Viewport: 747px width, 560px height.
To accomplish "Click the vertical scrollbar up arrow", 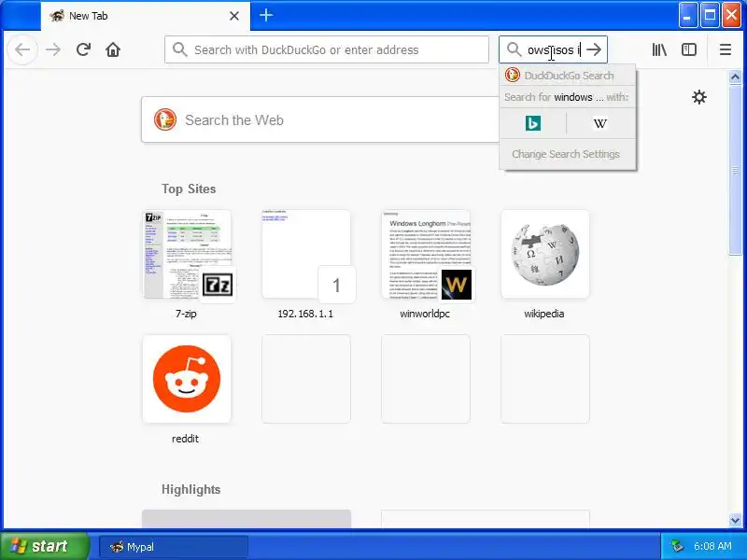I will click(735, 77).
